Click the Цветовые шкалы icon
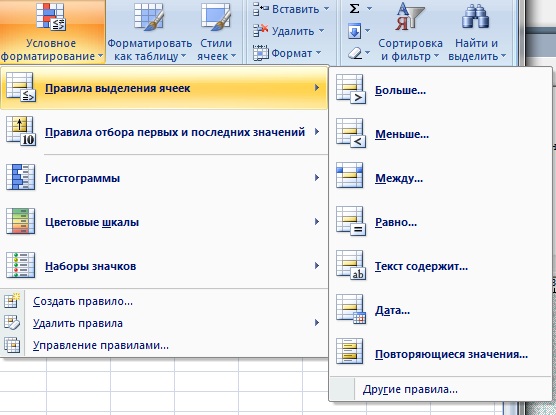The height and width of the screenshot is (415, 556). click(21, 221)
